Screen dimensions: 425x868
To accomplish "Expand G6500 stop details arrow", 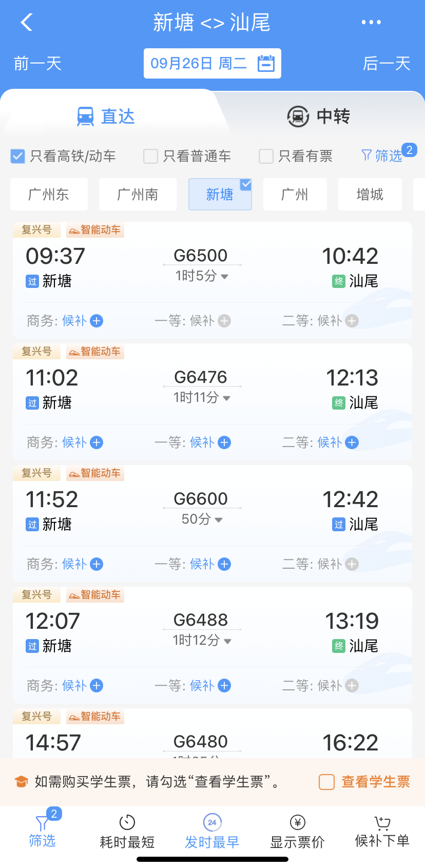I will pyautogui.click(x=224, y=277).
